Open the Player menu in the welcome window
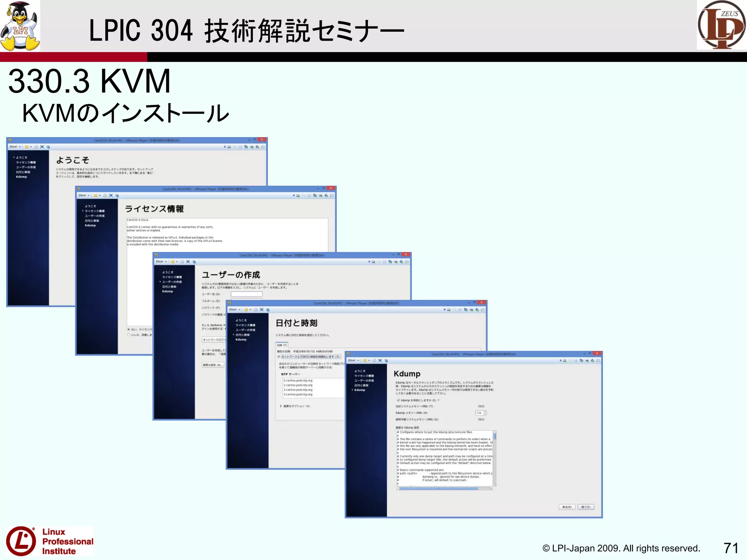The width and height of the screenshot is (747, 560). (15, 147)
